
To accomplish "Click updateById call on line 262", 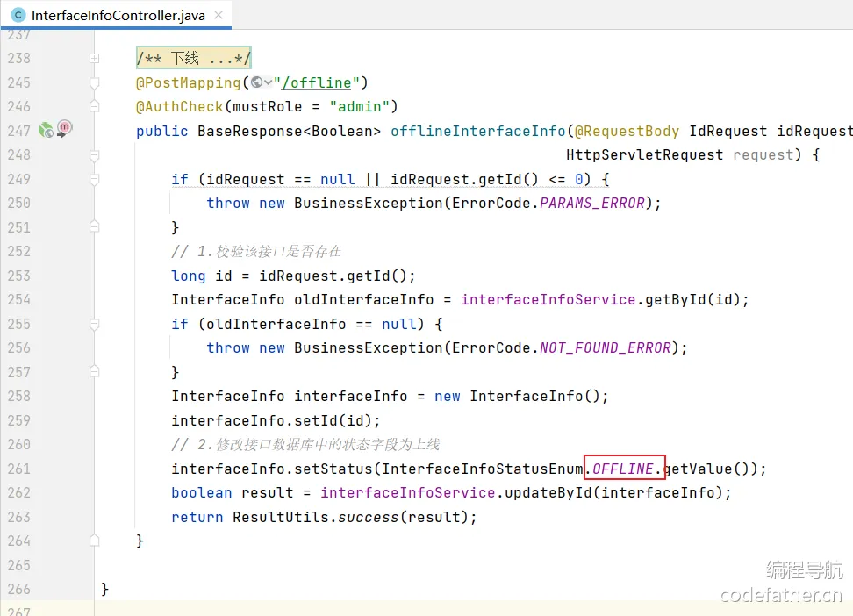I will [x=548, y=492].
